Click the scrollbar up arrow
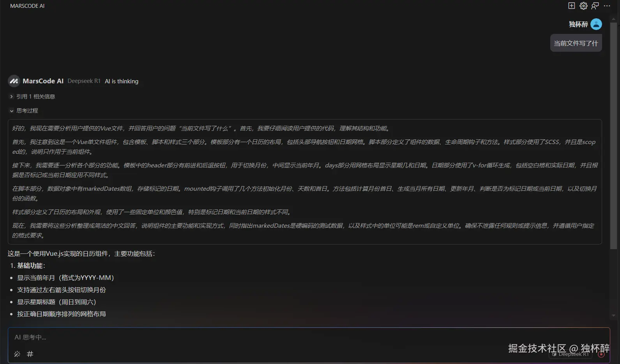Viewport: 620px width, 364px height. pos(613,19)
